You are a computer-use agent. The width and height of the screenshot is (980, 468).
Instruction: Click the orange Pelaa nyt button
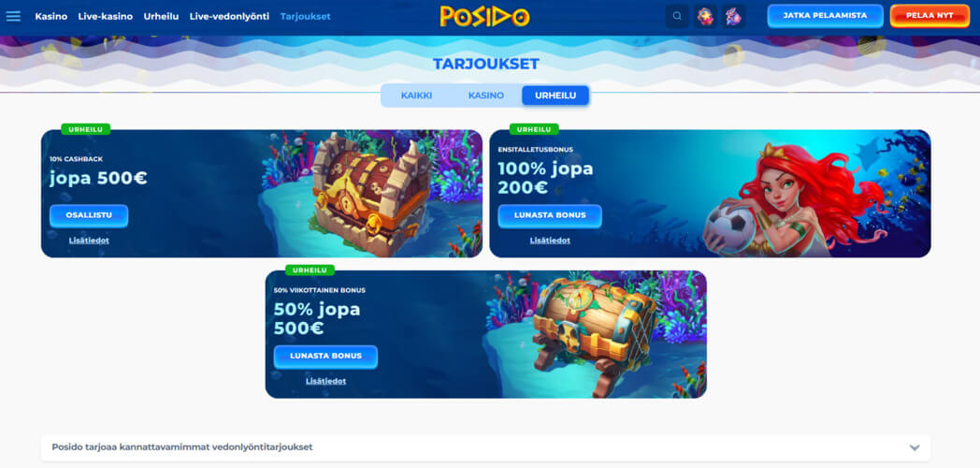click(930, 16)
